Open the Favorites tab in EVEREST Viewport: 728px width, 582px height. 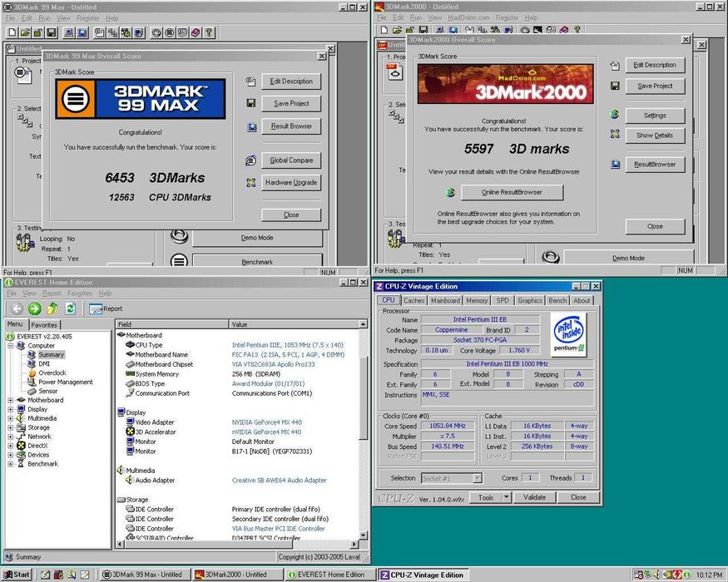[x=45, y=325]
